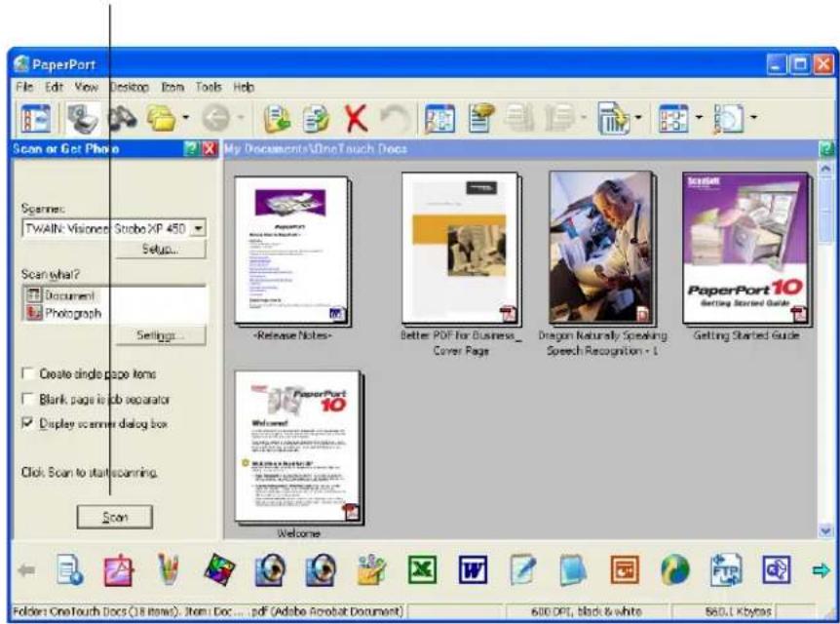Open the view-layout icon's dropdown arrow
The image size is (840, 624).
coord(699,117)
